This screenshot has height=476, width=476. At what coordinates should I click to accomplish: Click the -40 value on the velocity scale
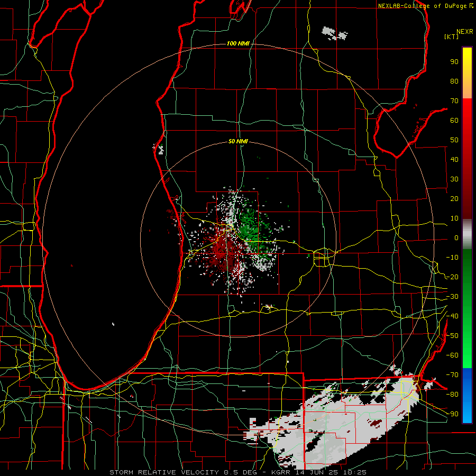452,316
